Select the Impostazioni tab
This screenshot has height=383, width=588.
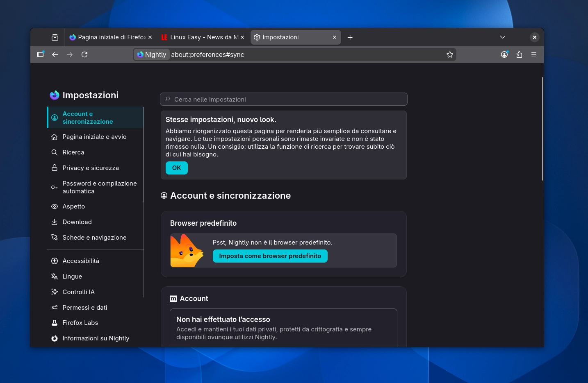point(295,37)
